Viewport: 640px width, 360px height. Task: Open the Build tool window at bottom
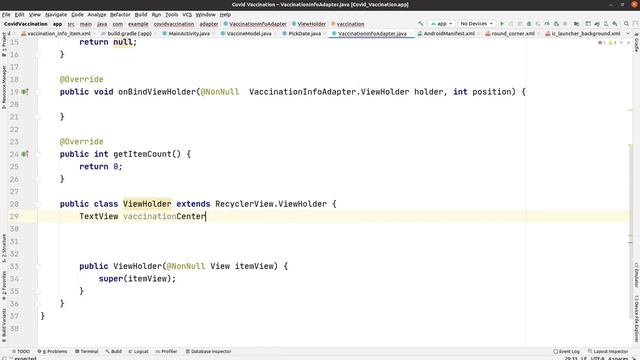(x=114, y=351)
